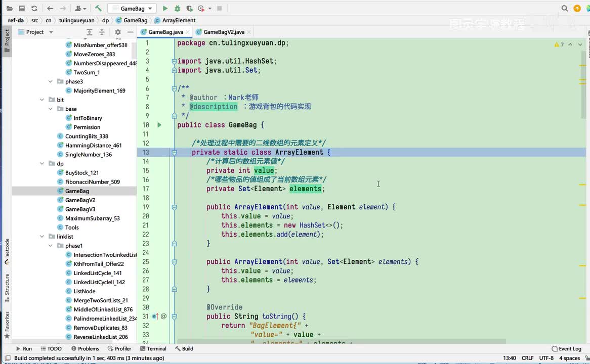The image size is (590, 364).
Task: Collapse the linklist folder in tree
Action: (43, 237)
